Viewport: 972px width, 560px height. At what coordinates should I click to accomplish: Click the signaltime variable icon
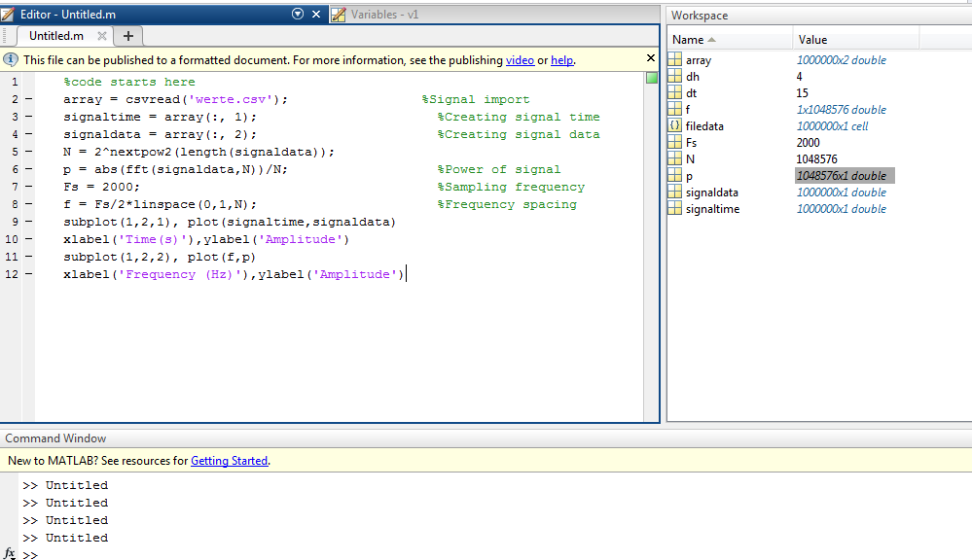coord(675,209)
